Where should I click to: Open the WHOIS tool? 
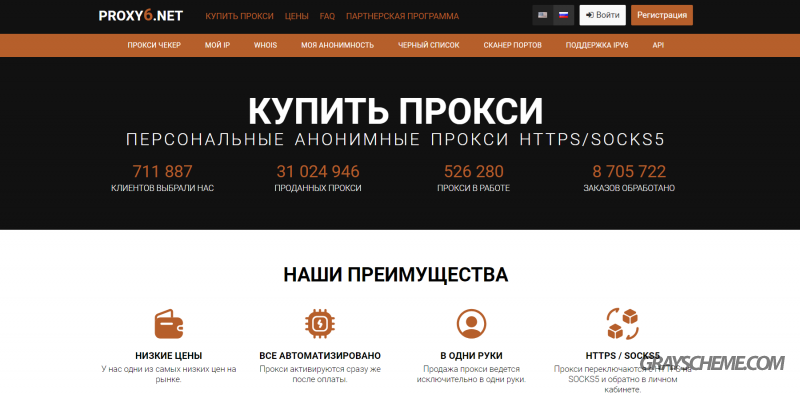pos(265,45)
